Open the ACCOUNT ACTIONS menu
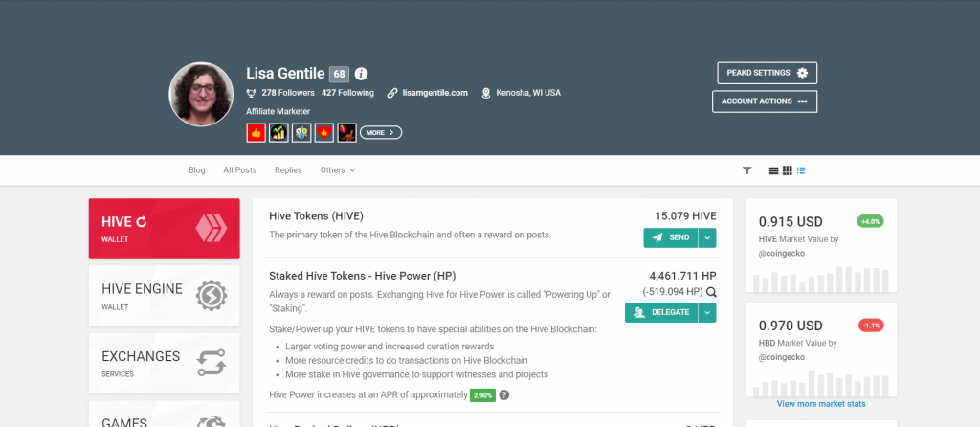This screenshot has height=427, width=980. coord(765,101)
